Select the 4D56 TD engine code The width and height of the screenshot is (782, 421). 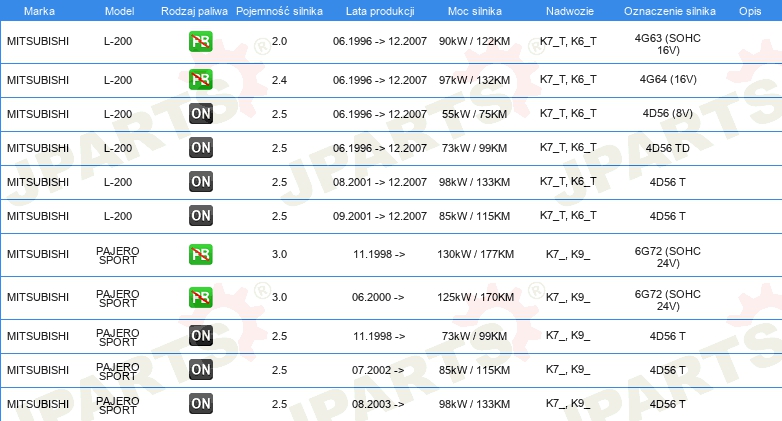coord(667,148)
